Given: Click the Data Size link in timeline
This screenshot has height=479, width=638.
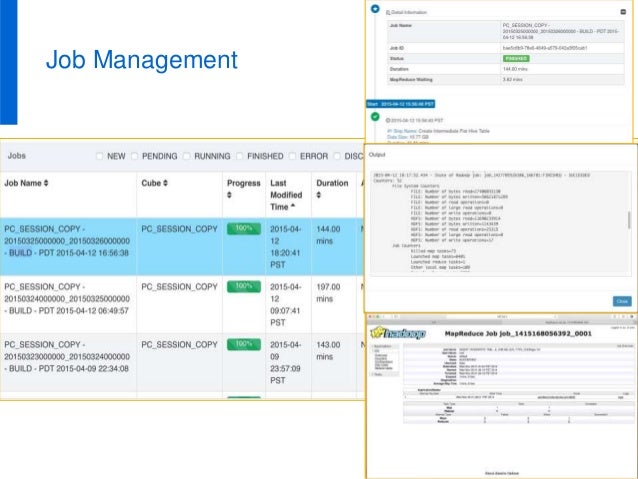Looking at the screenshot, I should 398,137.
